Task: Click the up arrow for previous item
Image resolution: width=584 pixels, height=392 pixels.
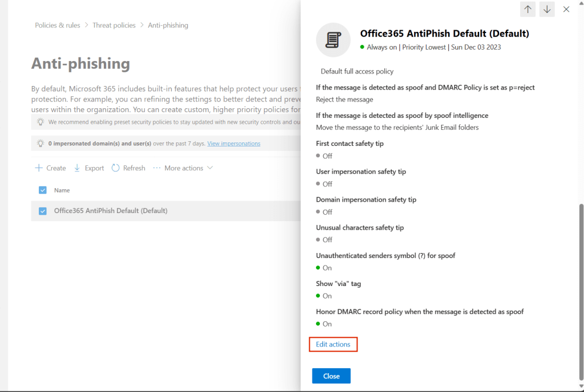Action: pos(528,9)
